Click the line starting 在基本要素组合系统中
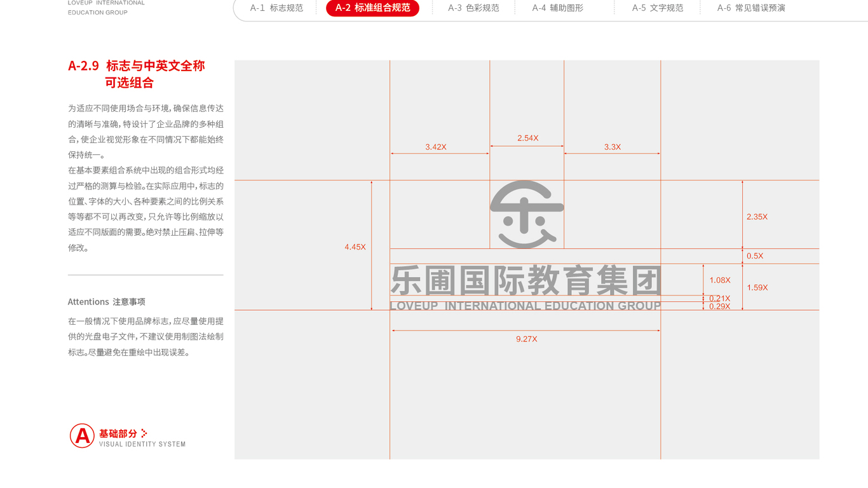The width and height of the screenshot is (868, 488). (x=146, y=170)
